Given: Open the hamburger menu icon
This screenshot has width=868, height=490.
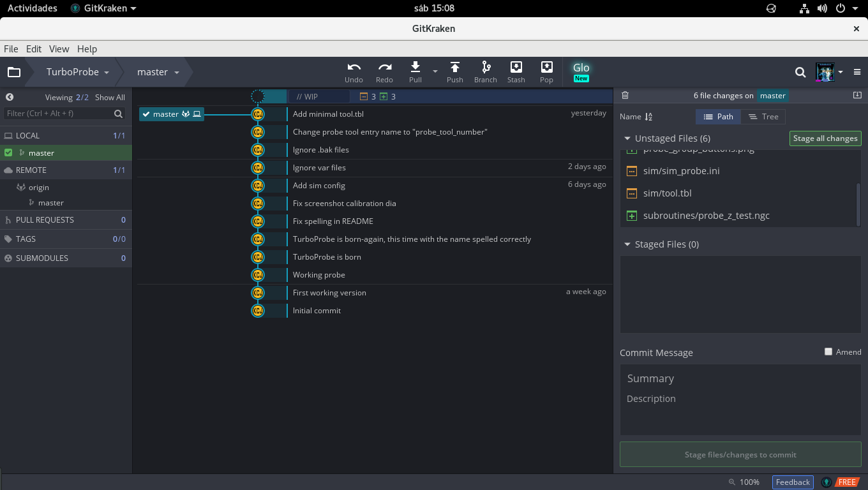Looking at the screenshot, I should tap(857, 72).
